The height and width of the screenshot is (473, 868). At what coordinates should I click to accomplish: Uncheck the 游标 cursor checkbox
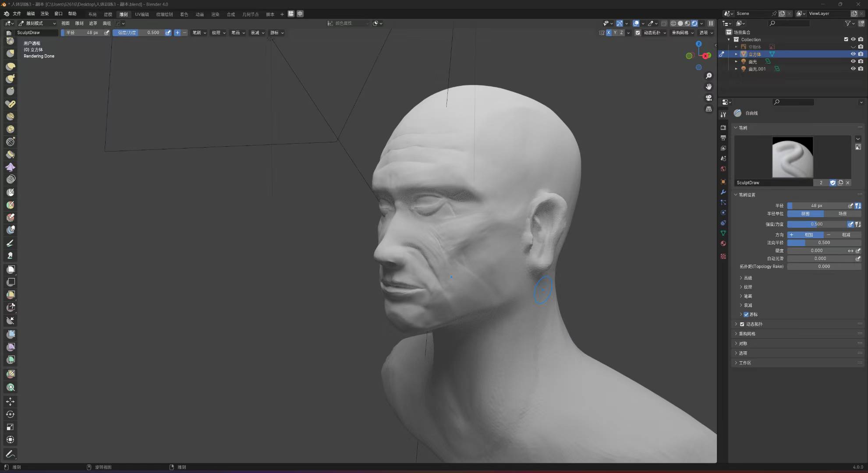(746, 314)
